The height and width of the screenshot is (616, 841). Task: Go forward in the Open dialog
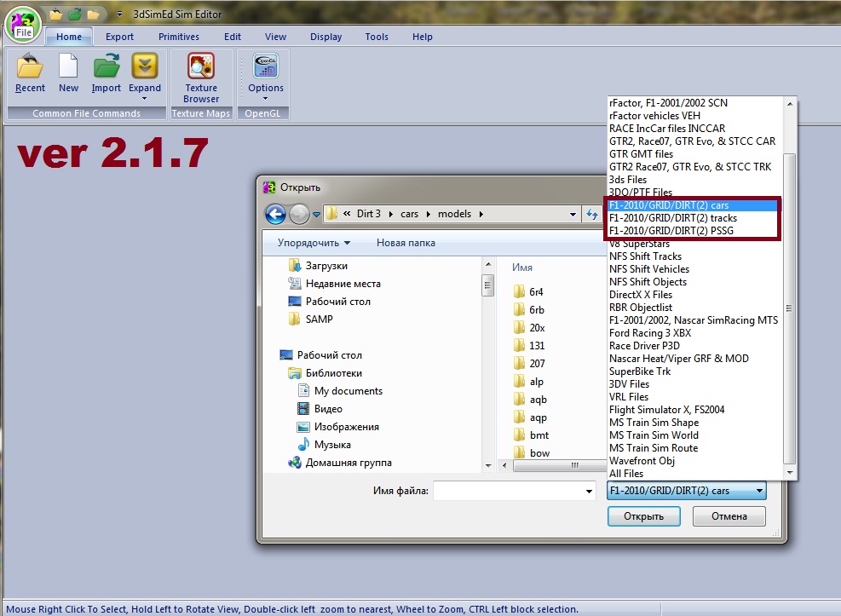coord(299,215)
